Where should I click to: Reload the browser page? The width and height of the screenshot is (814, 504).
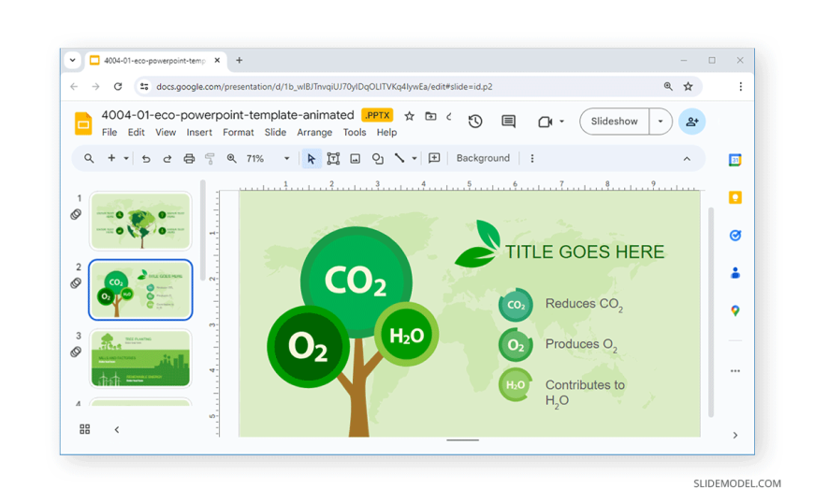(118, 87)
